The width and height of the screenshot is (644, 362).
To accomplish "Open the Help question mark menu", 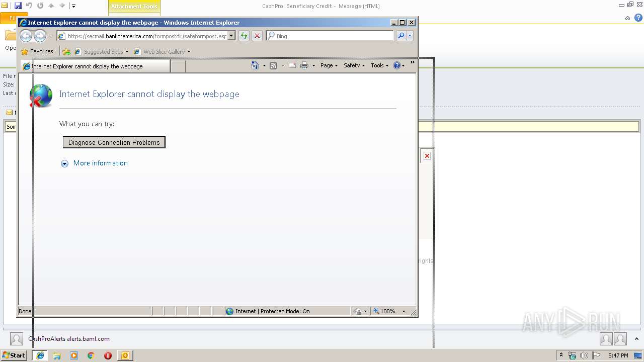I will [399, 65].
